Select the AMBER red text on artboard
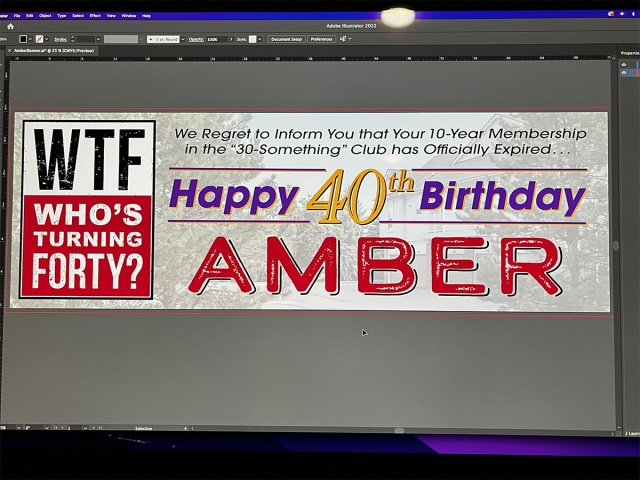 pyautogui.click(x=376, y=266)
